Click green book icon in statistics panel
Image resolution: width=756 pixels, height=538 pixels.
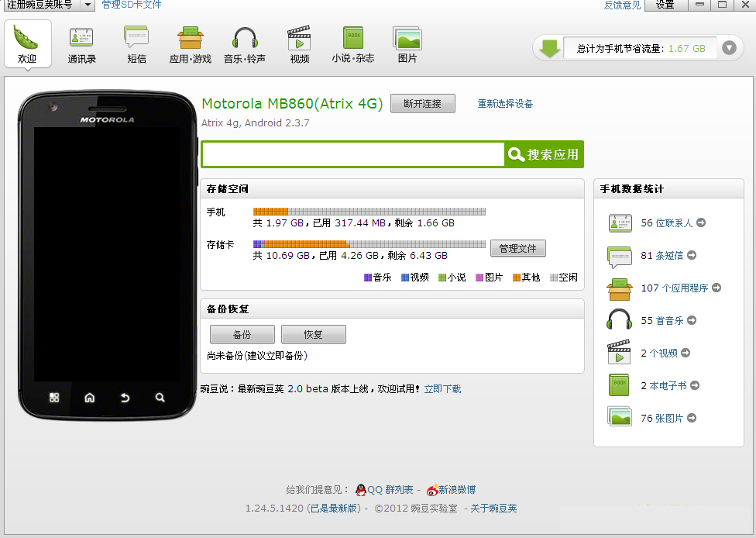pos(619,385)
